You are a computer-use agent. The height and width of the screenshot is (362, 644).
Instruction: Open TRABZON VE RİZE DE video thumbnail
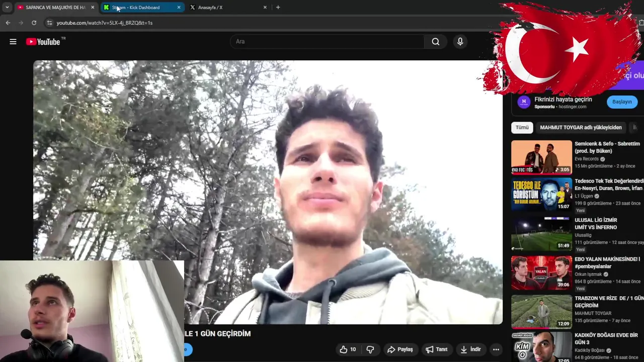click(x=541, y=312)
